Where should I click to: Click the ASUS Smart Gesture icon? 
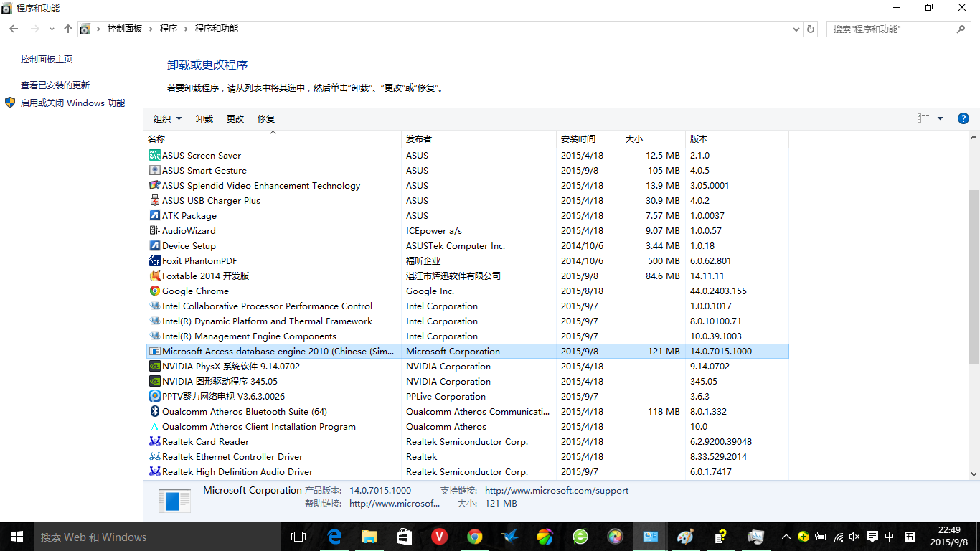pyautogui.click(x=154, y=170)
